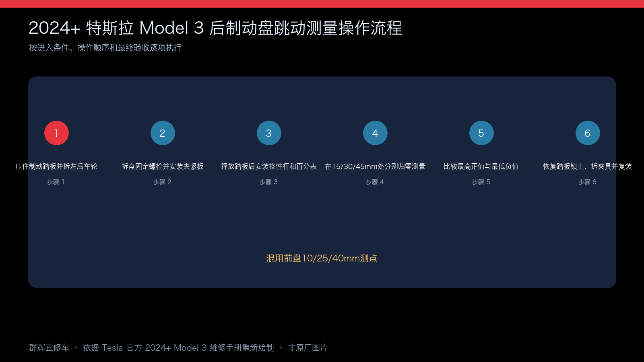Click the step 4 circle marker
This screenshot has height=362, width=644.
pyautogui.click(x=375, y=133)
